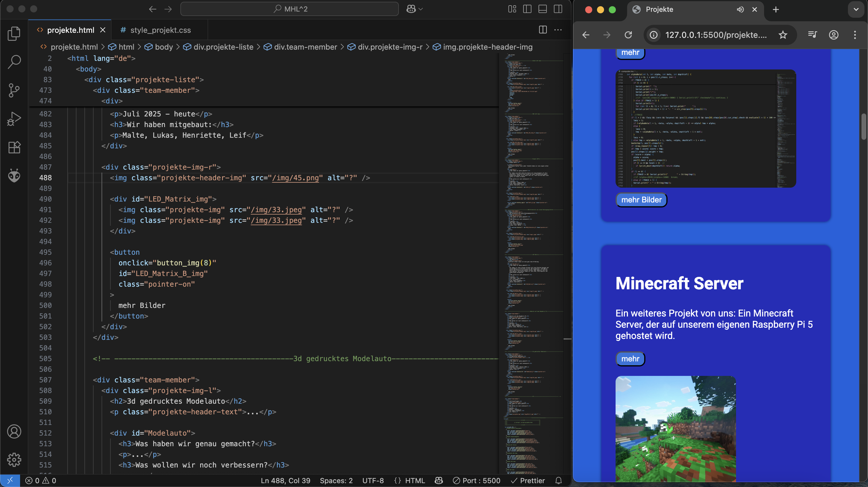Toggle the primary side bar layout button
868x487 pixels.
tap(527, 9)
